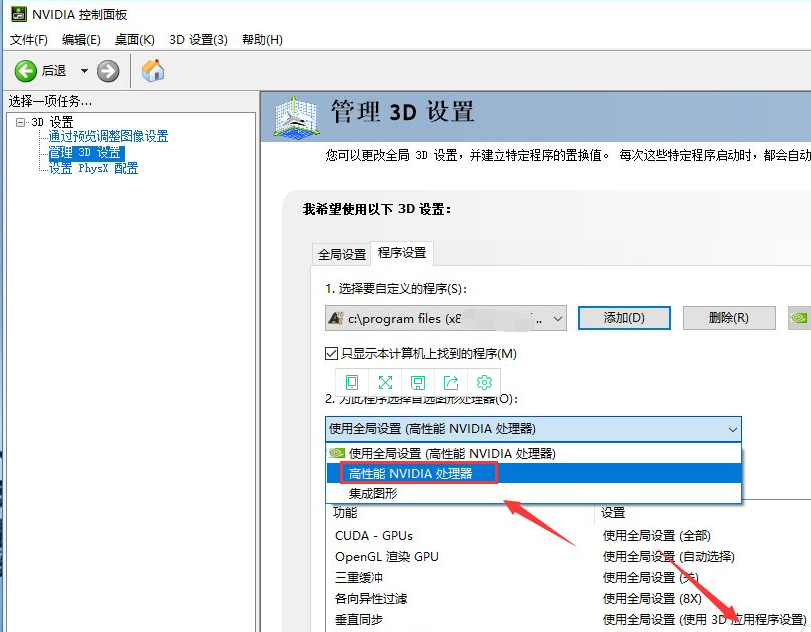Click the NVIDIA logo button beside 删除
The image size is (811, 632).
[x=799, y=318]
